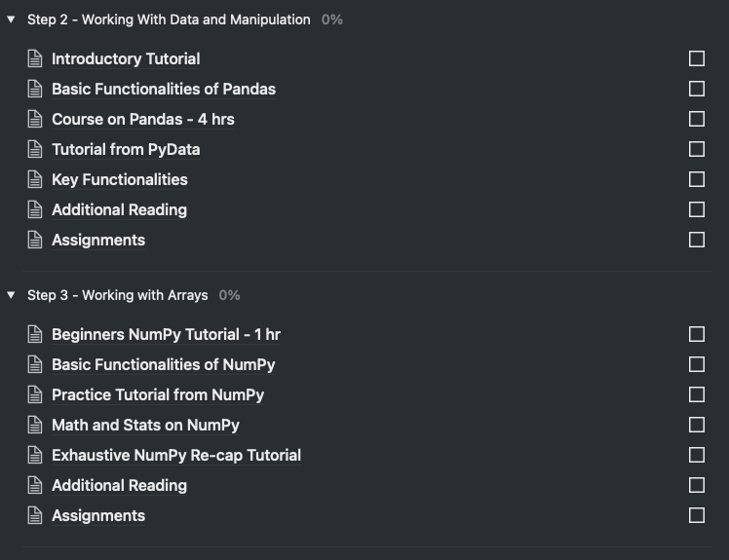Open the Assignments page under Step 2
The image size is (729, 560).
point(97,241)
